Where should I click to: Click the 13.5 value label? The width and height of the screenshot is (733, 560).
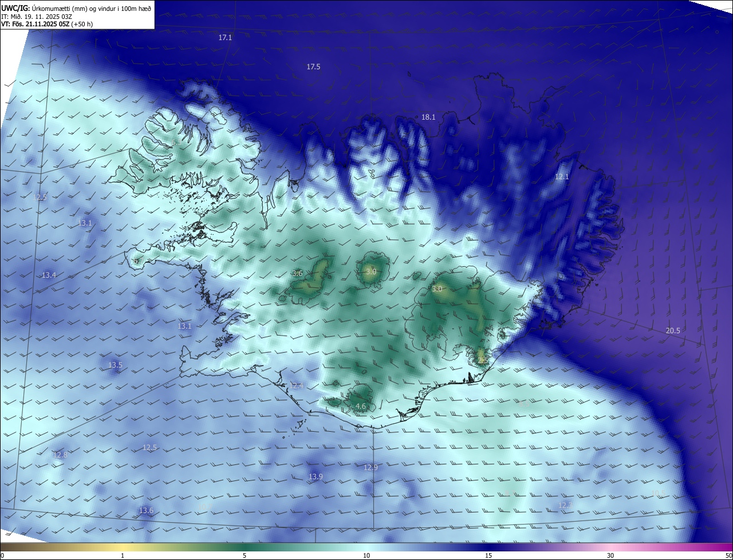(115, 365)
